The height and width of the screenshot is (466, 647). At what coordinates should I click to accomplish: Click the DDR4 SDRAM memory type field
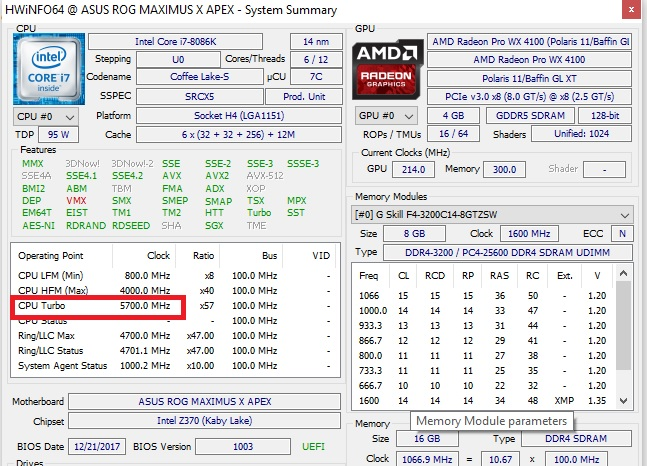tap(576, 438)
